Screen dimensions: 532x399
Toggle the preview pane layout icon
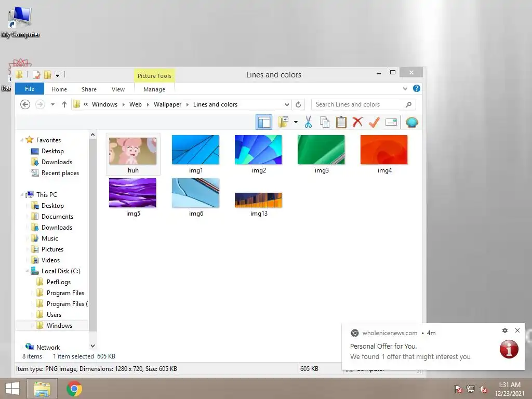(263, 122)
